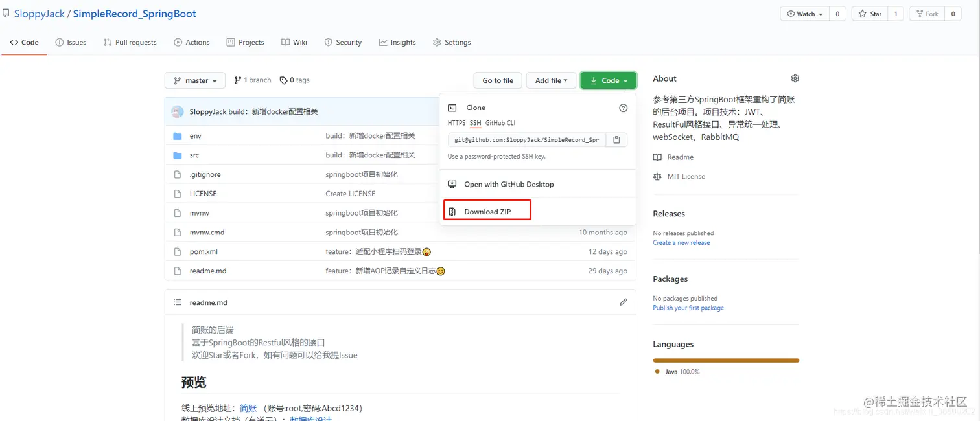Switch to the Issues tab
980x421 pixels.
pyautogui.click(x=71, y=43)
